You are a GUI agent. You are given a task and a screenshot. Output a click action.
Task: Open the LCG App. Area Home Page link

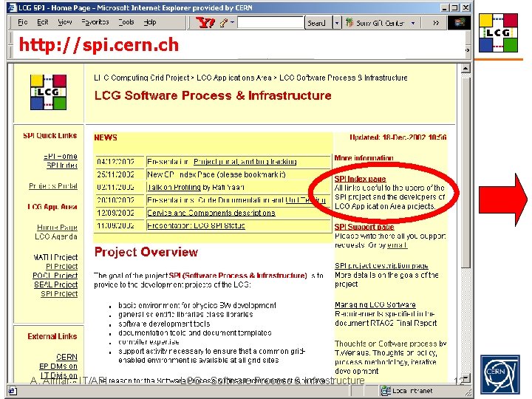click(x=57, y=228)
